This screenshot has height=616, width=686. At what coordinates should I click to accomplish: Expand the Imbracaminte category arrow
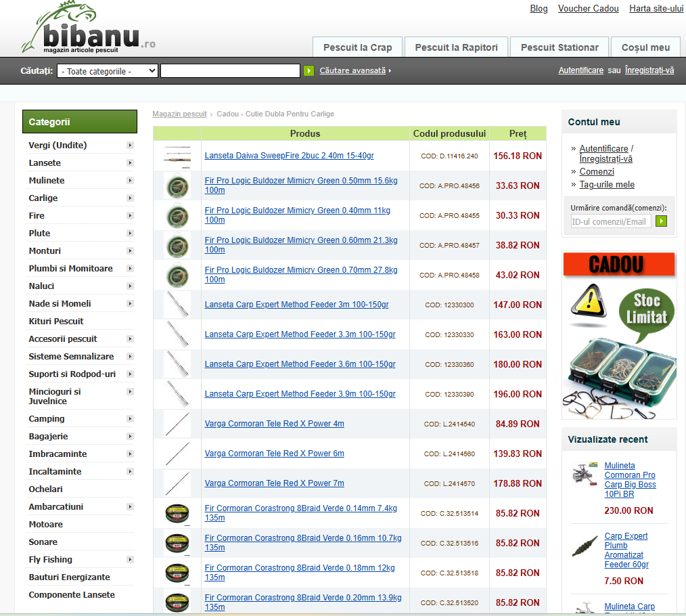click(x=130, y=454)
